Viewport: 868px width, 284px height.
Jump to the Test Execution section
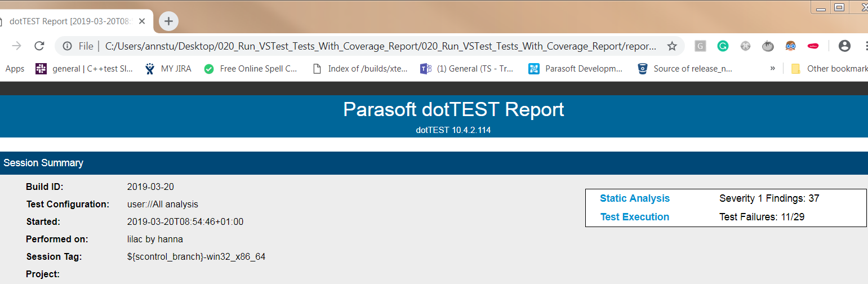(635, 217)
